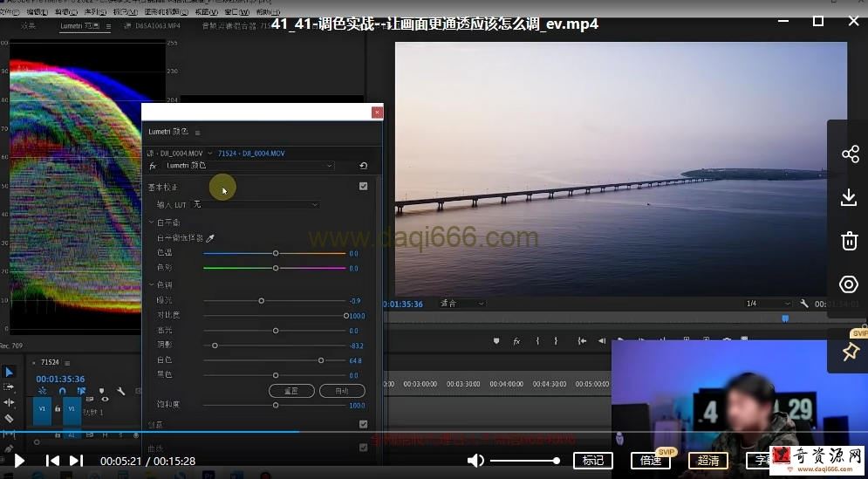Click the Step Back one frame icon

[x=602, y=341]
